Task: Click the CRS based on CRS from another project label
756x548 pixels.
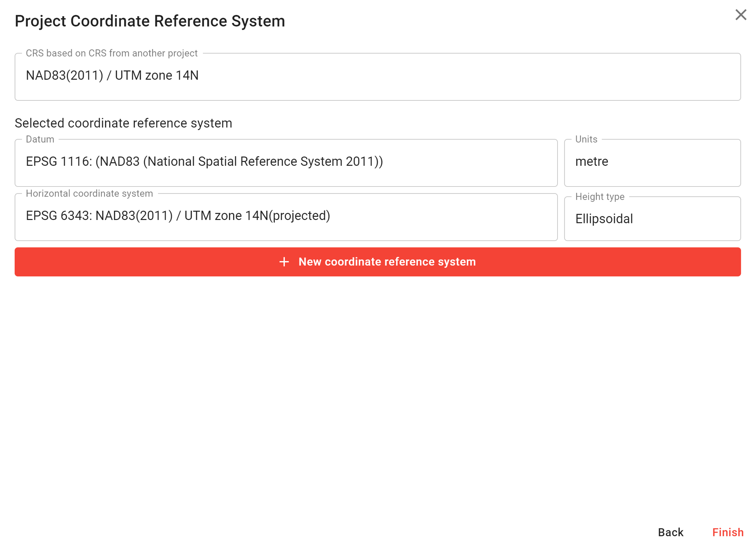Action: pyautogui.click(x=112, y=53)
